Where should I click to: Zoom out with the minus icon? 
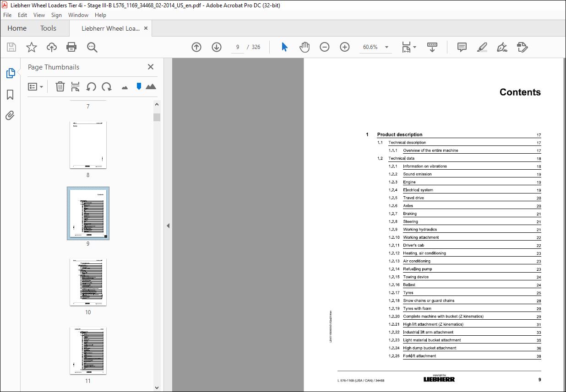tap(325, 47)
